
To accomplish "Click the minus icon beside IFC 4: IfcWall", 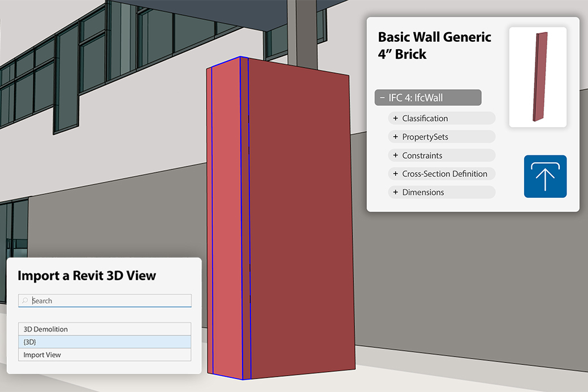I will point(382,98).
